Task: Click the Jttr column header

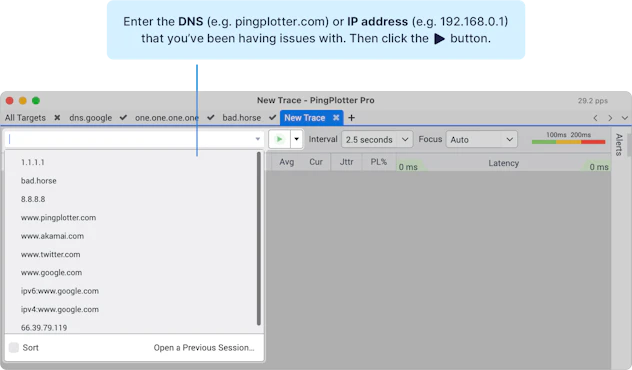Action: 346,162
